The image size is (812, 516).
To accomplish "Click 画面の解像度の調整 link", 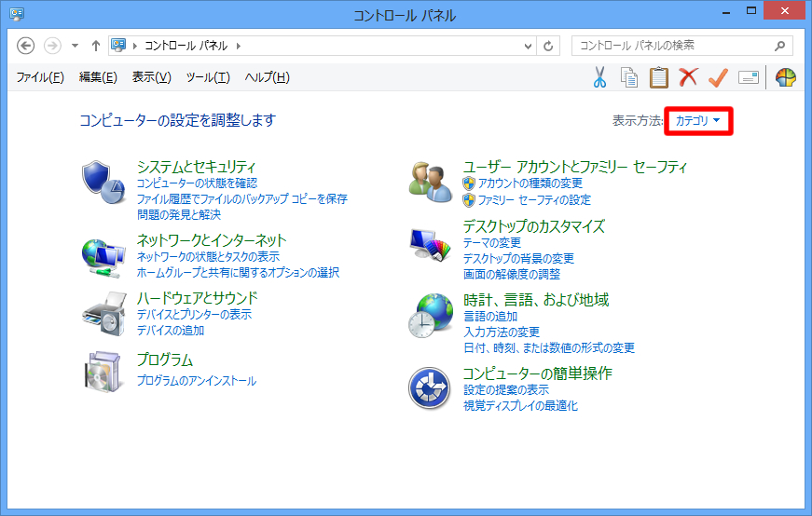I will 512,274.
